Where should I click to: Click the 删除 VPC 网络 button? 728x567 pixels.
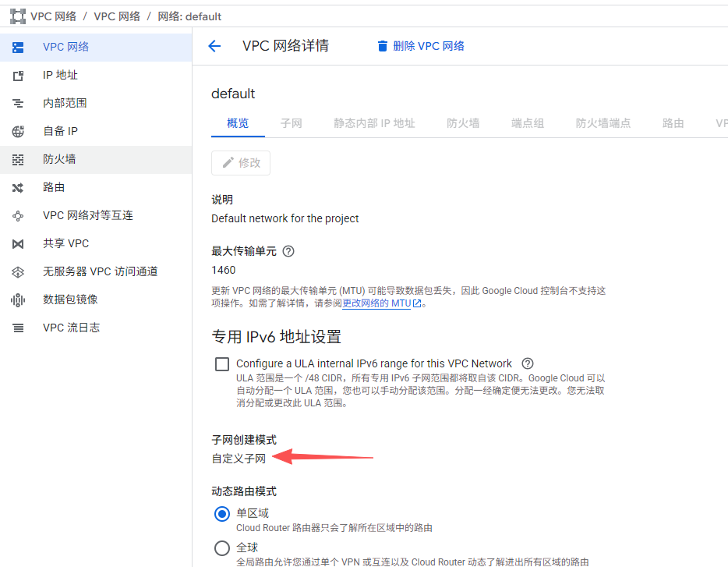420,46
